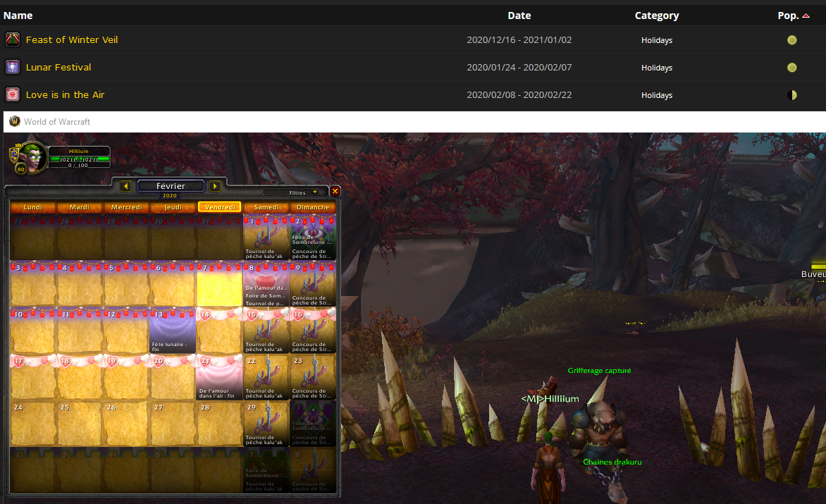Click the Hilliium player portrait

click(x=32, y=157)
